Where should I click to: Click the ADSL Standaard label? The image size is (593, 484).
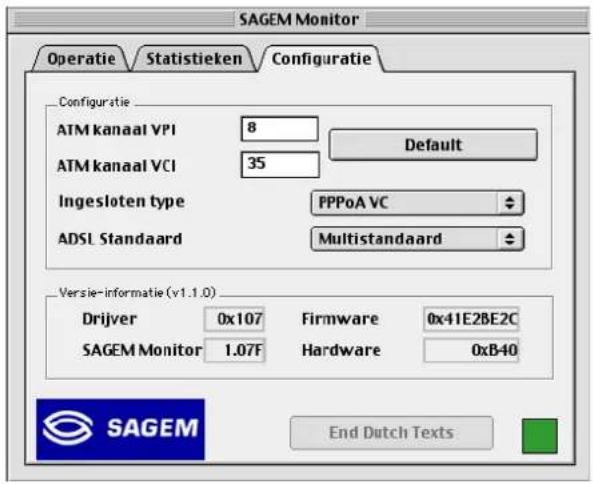(x=120, y=239)
